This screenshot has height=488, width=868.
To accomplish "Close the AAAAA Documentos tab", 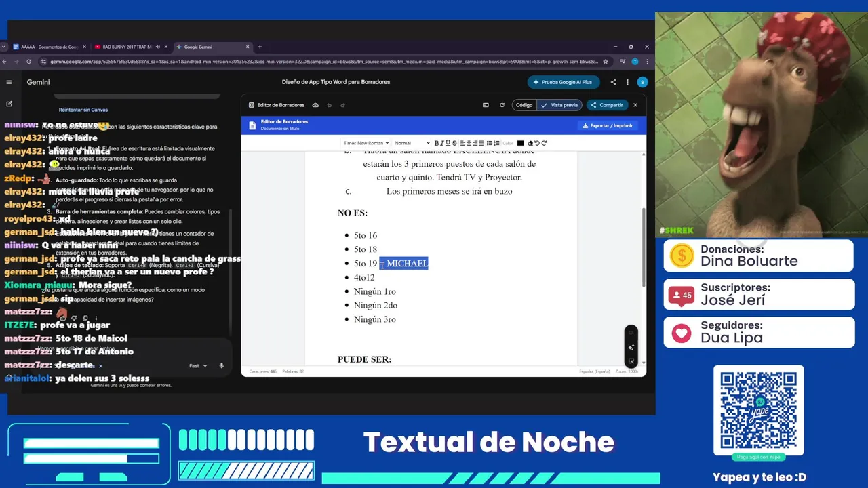I will [85, 47].
